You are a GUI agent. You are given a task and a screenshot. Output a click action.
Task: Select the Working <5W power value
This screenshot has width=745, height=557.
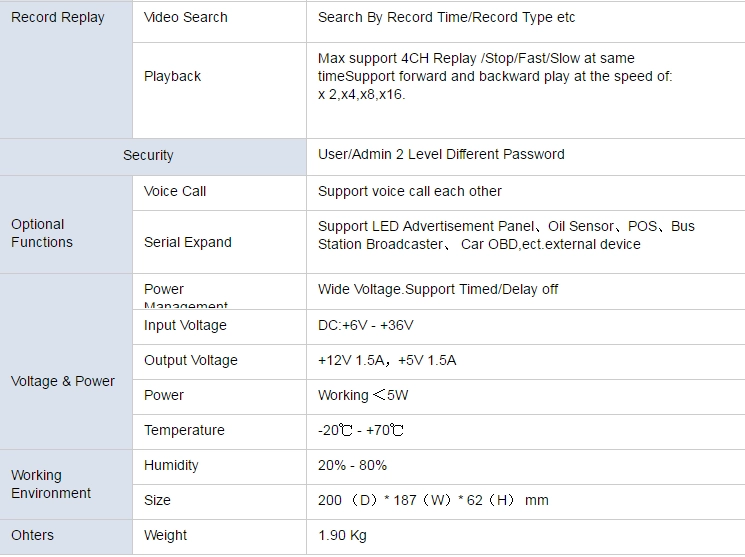coord(363,395)
